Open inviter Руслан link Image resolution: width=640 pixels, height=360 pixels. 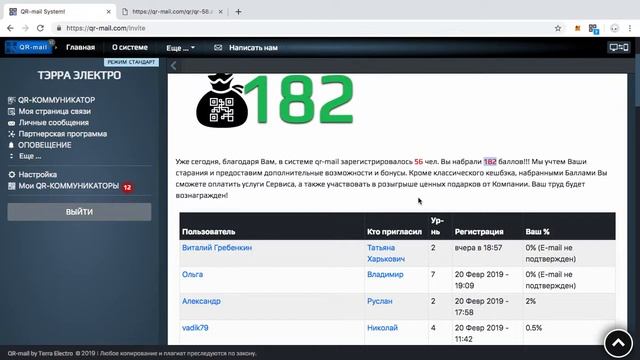(380, 301)
